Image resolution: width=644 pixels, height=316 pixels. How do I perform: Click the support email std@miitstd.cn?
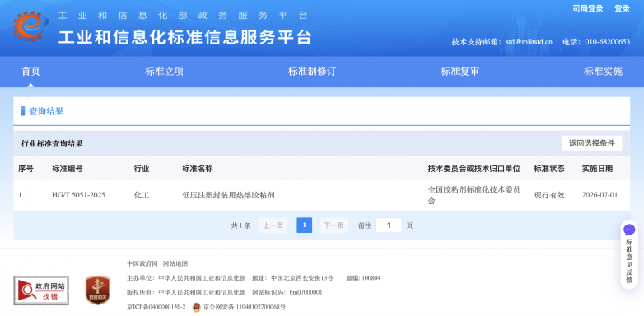click(529, 42)
